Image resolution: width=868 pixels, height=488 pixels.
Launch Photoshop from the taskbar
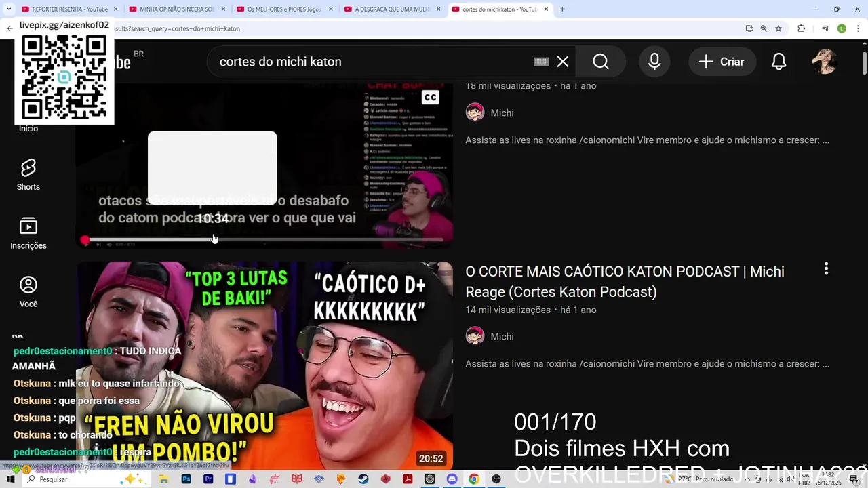(186, 479)
